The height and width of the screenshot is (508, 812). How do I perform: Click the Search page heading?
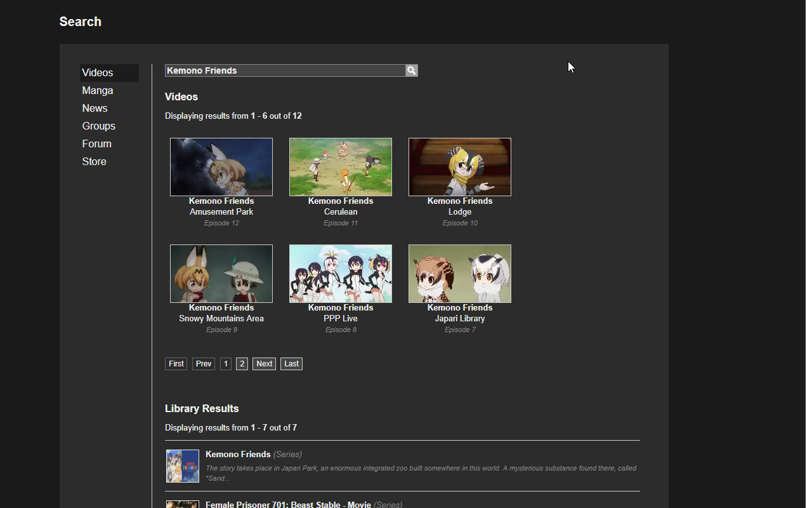tap(81, 22)
